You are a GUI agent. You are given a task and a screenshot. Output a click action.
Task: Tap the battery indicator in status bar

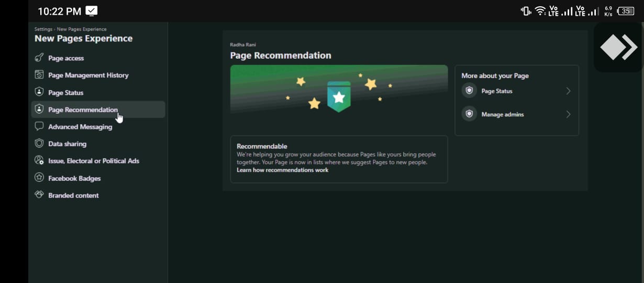[626, 11]
